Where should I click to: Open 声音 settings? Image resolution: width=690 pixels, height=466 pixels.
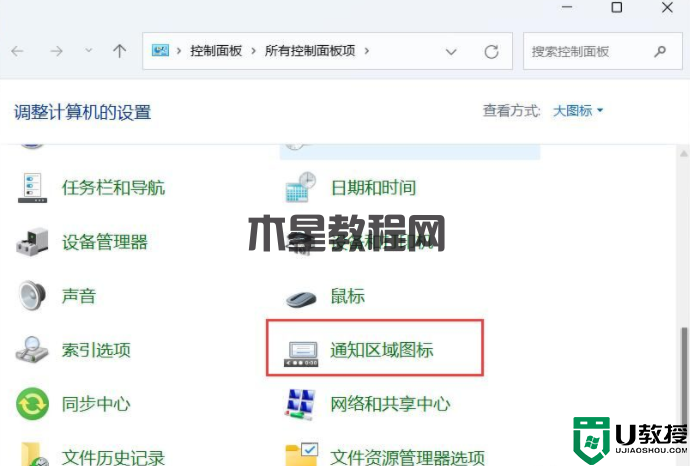click(79, 296)
